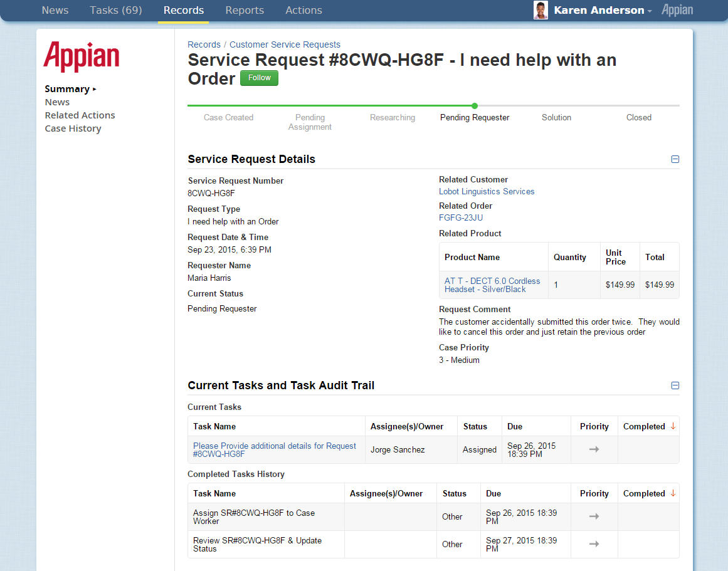This screenshot has height=571, width=728.
Task: Select the Records tab
Action: click(x=183, y=10)
